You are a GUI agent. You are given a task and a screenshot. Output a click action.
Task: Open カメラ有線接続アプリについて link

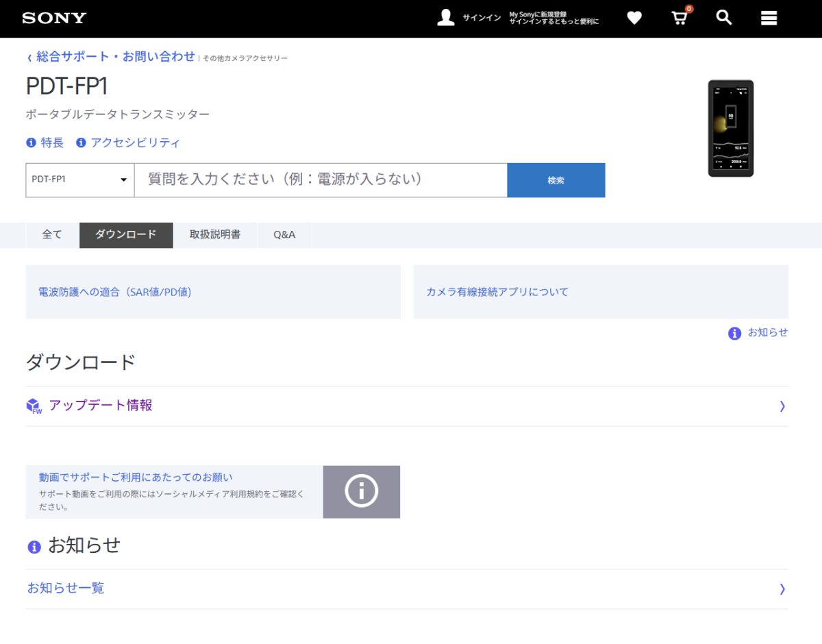pos(497,292)
